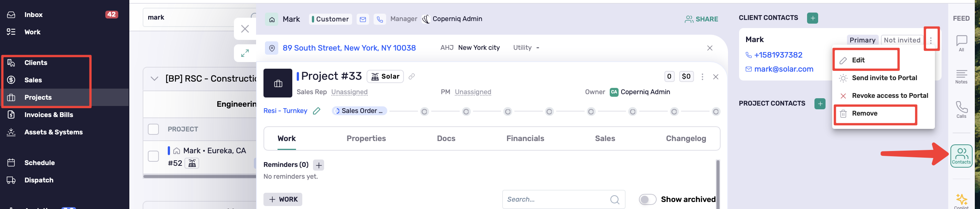Toggle Show archived switch
Screen dimensions: 980x209
(x=647, y=199)
